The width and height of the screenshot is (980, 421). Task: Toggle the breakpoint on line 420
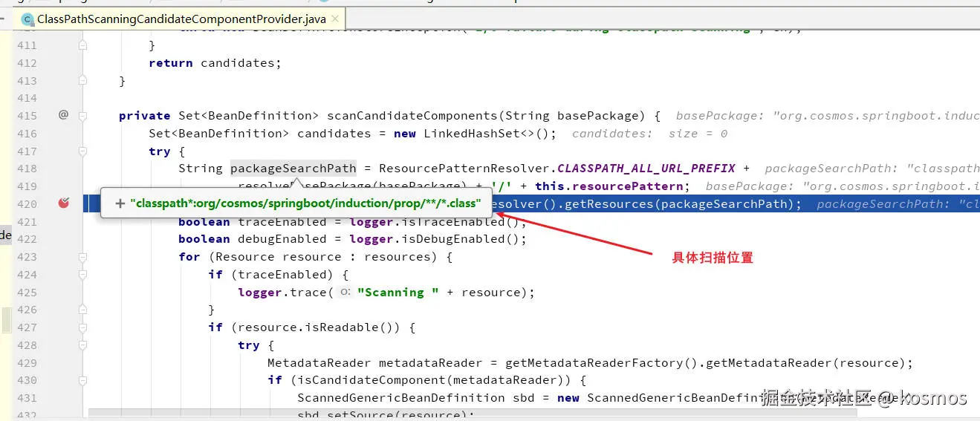coord(63,203)
